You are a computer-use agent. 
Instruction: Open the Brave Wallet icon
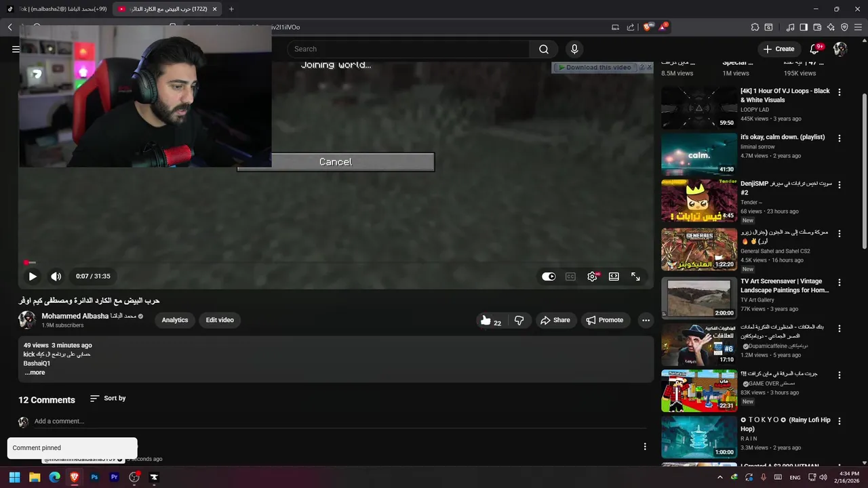(x=817, y=27)
